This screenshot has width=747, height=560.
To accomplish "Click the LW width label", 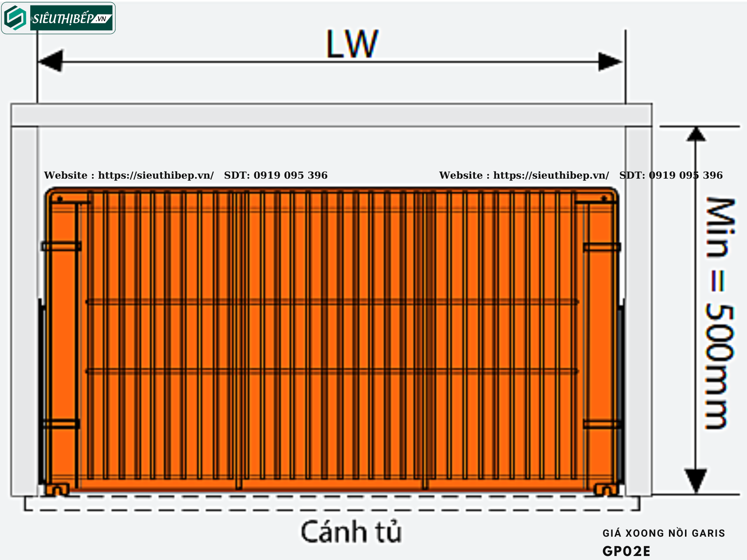I will [352, 44].
